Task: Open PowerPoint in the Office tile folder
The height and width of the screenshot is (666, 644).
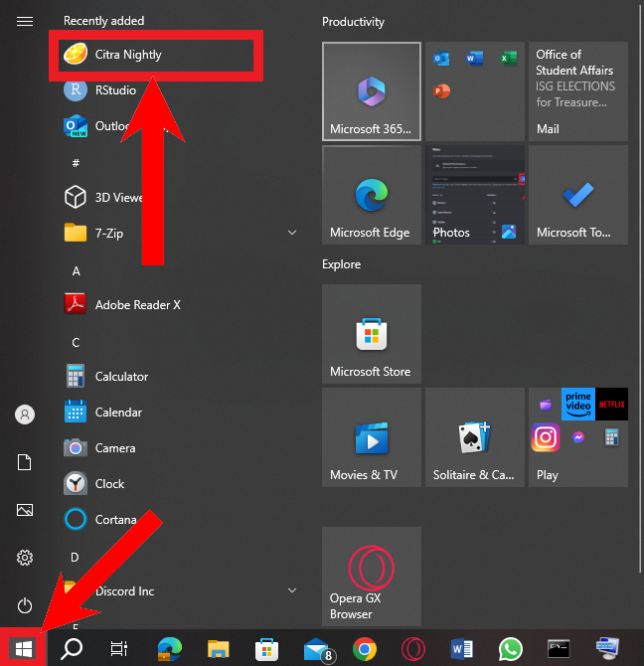Action: pos(441,91)
